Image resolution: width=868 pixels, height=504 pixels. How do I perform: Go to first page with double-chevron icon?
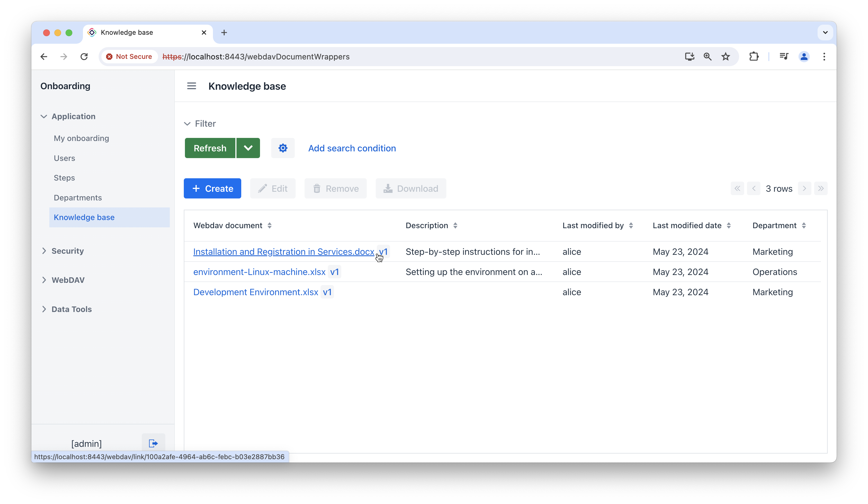point(737,188)
